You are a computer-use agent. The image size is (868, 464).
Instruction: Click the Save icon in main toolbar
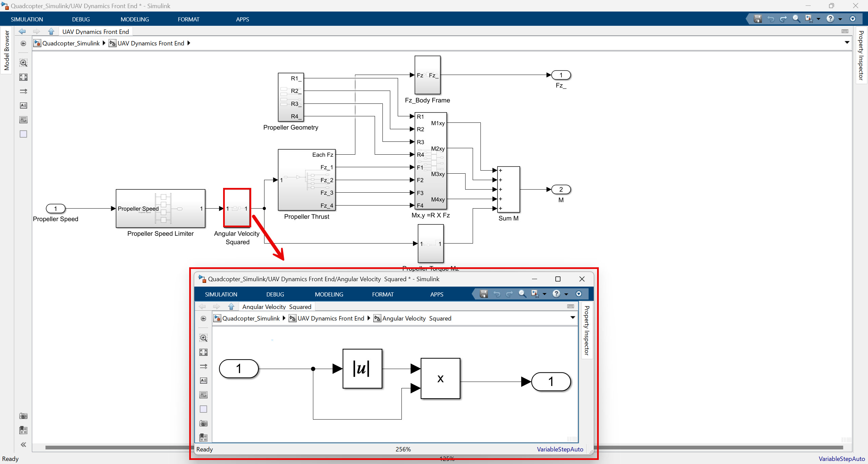pyautogui.click(x=757, y=19)
